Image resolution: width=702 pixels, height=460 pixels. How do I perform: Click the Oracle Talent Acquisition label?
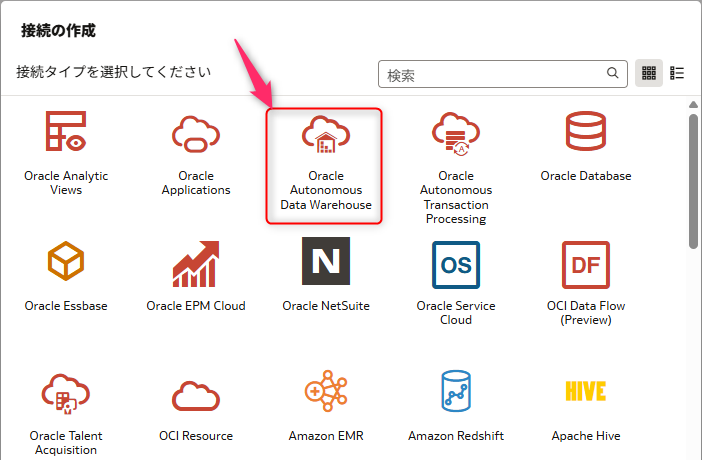(x=66, y=443)
